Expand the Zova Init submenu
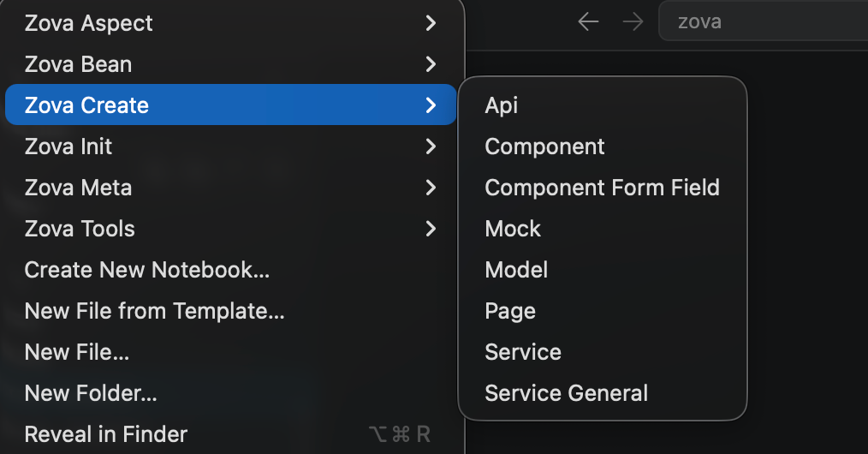The height and width of the screenshot is (454, 868). [x=231, y=146]
